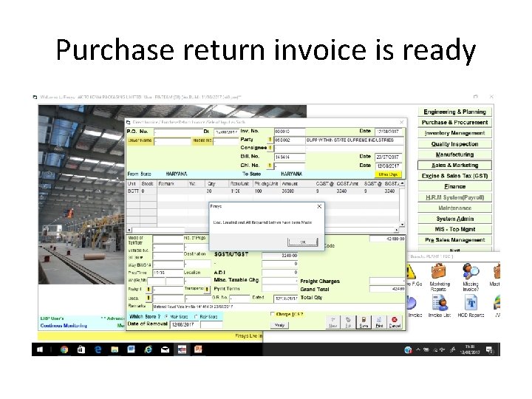Open the Manufacturing module
Viewport: 532px width, 399px height.
point(454,154)
